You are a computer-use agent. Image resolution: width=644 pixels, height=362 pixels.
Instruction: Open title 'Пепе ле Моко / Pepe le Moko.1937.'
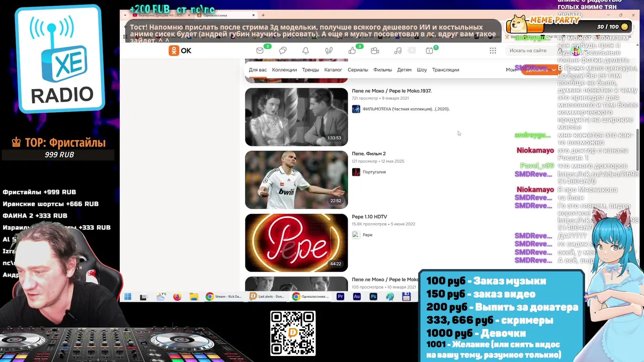pyautogui.click(x=391, y=91)
